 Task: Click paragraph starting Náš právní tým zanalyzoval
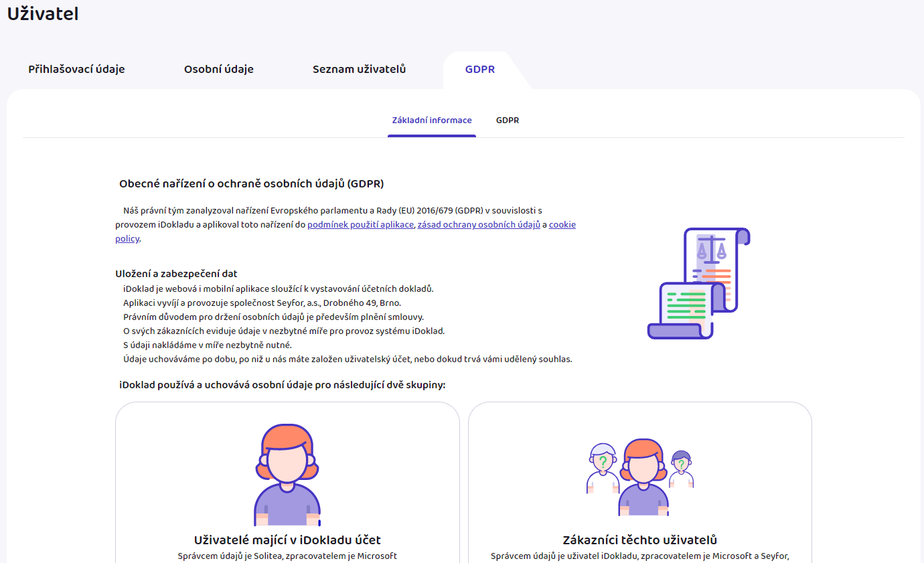345,224
